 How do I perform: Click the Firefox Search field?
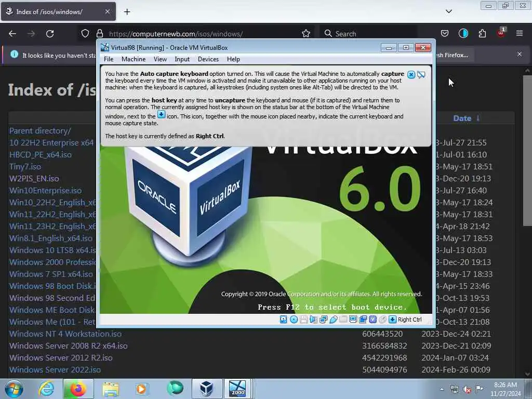(368, 34)
